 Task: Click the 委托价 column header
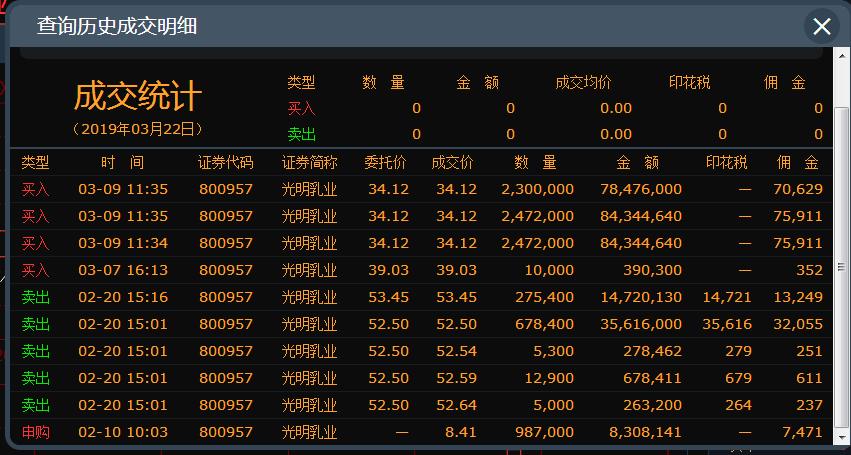click(x=385, y=163)
